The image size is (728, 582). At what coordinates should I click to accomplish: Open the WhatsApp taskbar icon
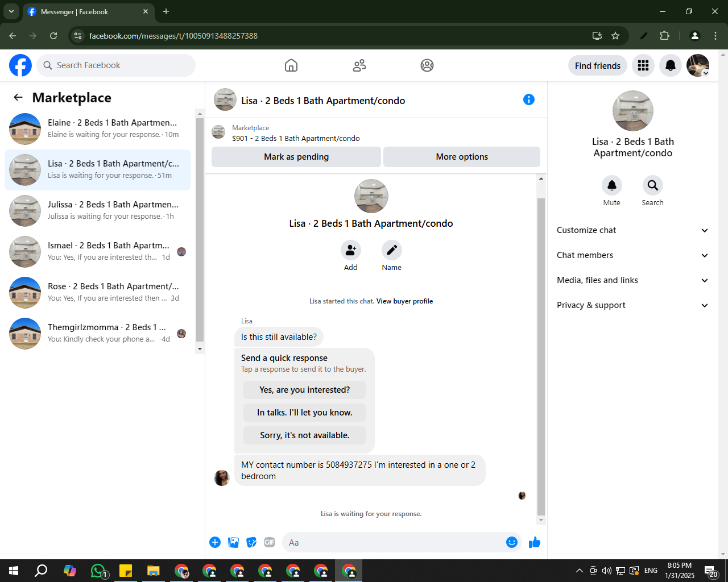pos(98,571)
